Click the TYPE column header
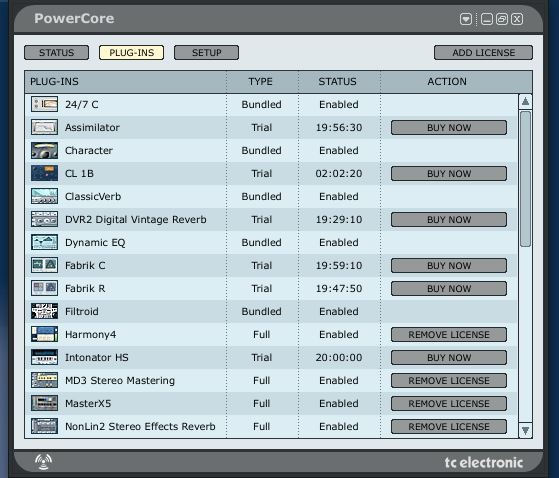The image size is (559, 478). [x=261, y=82]
